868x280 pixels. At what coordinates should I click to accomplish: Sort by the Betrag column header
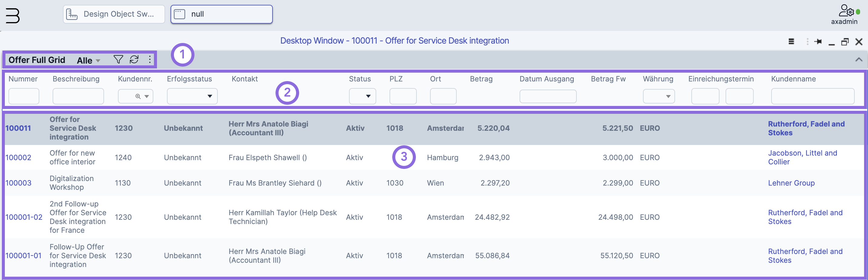coord(481,79)
